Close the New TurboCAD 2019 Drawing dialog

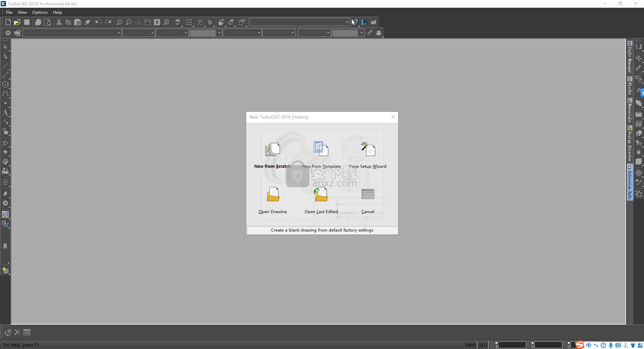click(x=393, y=117)
